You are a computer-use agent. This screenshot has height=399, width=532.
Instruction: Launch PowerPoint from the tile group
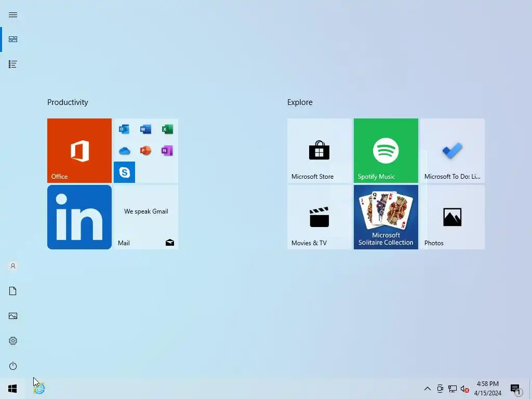click(145, 151)
